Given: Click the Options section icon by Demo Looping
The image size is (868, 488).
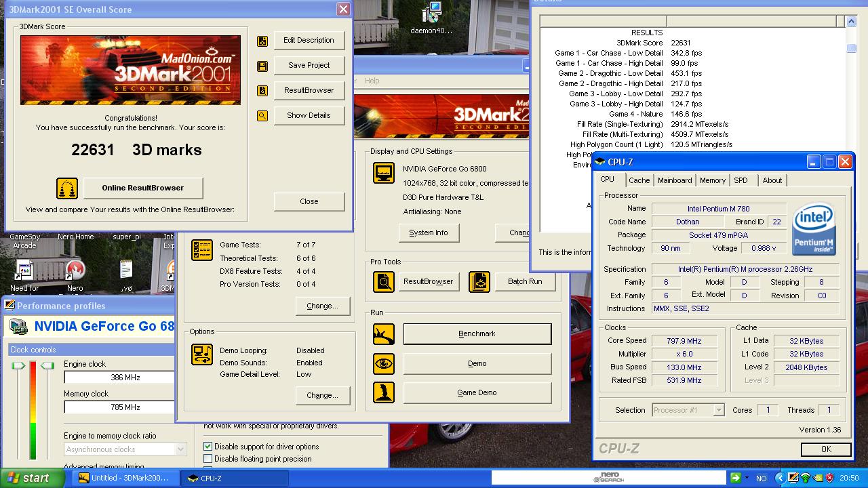Looking at the screenshot, I should coord(202,354).
